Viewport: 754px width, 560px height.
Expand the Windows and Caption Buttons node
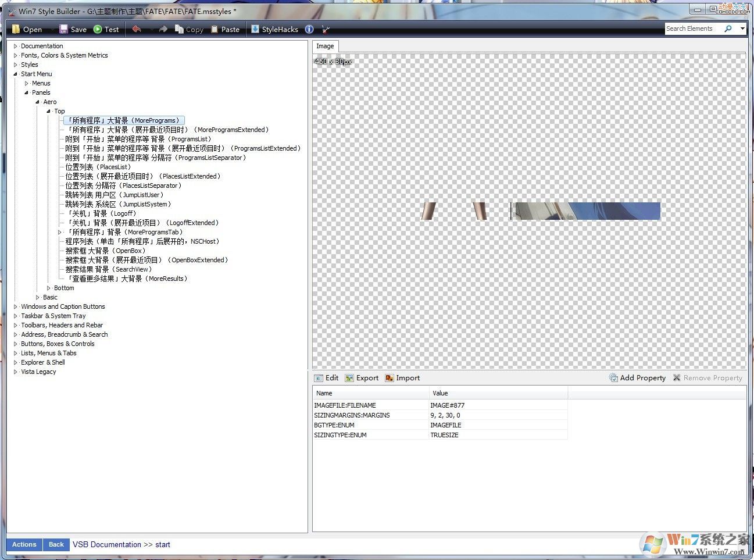tap(15, 306)
